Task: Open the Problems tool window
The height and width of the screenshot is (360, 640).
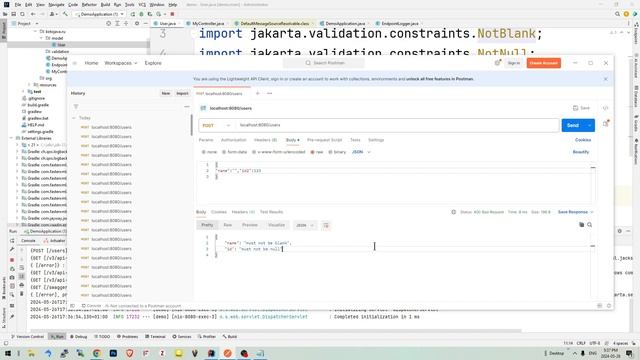Action: (127, 337)
